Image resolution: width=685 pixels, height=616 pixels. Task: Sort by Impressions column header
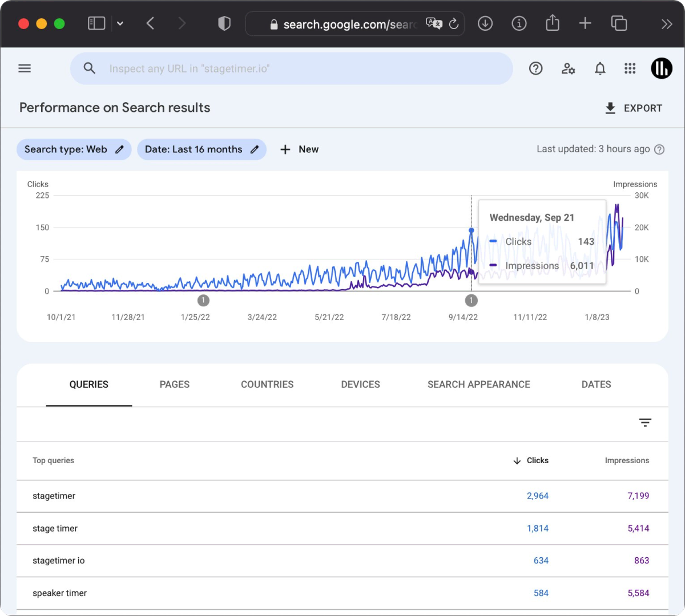[627, 461]
